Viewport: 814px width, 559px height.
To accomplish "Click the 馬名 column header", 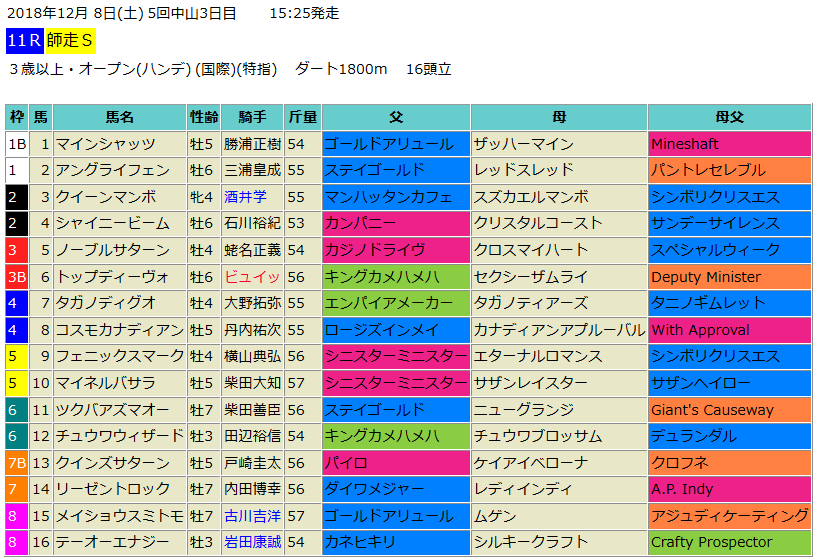I will coord(120,117).
